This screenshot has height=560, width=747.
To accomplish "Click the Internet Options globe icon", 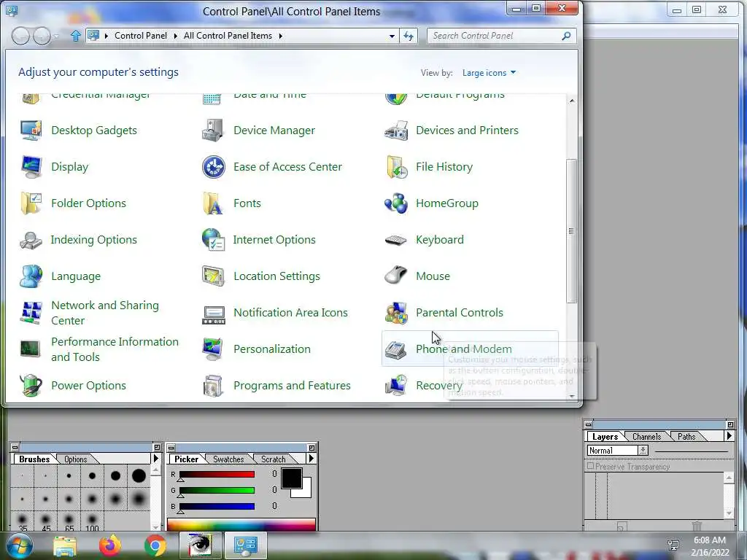I will [213, 240].
